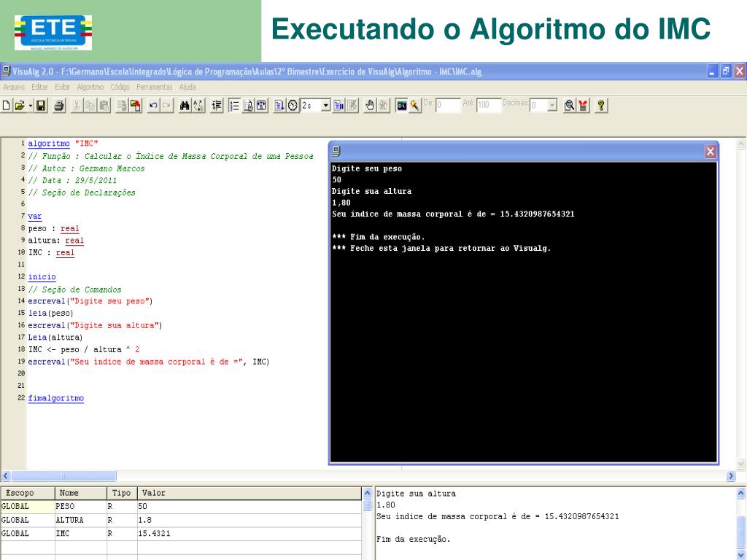Screen dimensions: 747x560
Task: Click the run algorithm icon after the timer
Action: coord(338,105)
